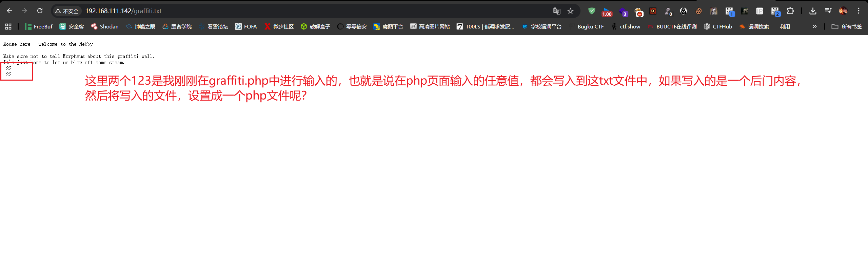Open the extension with badge 0
Image resolution: width=868 pixels, height=253 pixels.
(668, 12)
